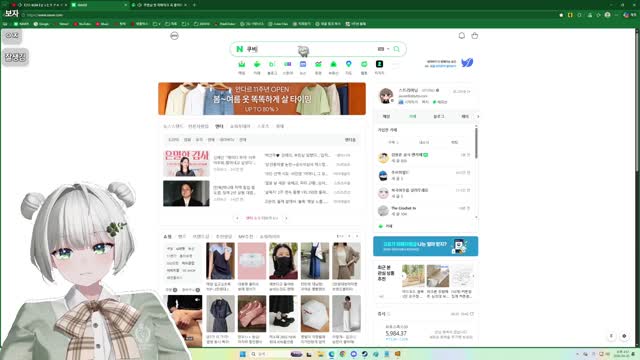This screenshot has height=360, width=640.
Task: Open the news thumbnail of man in dark suit
Action: pyautogui.click(x=186, y=193)
